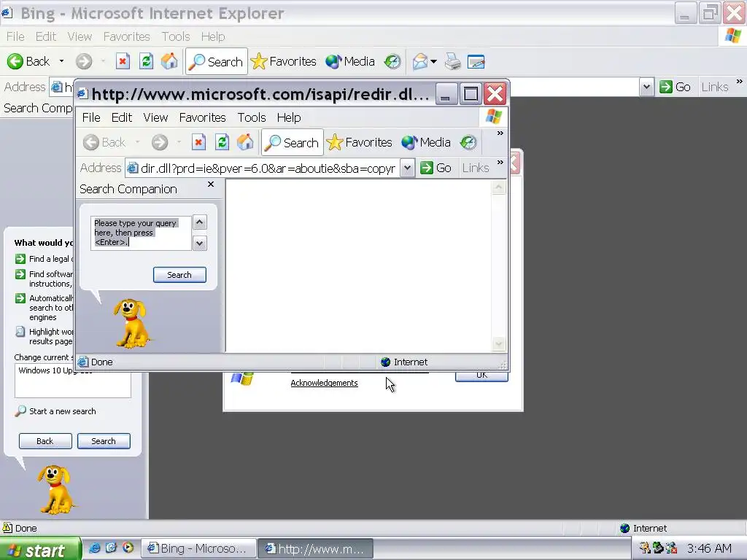Click the address field in the microsoft.com window

pyautogui.click(x=263, y=168)
